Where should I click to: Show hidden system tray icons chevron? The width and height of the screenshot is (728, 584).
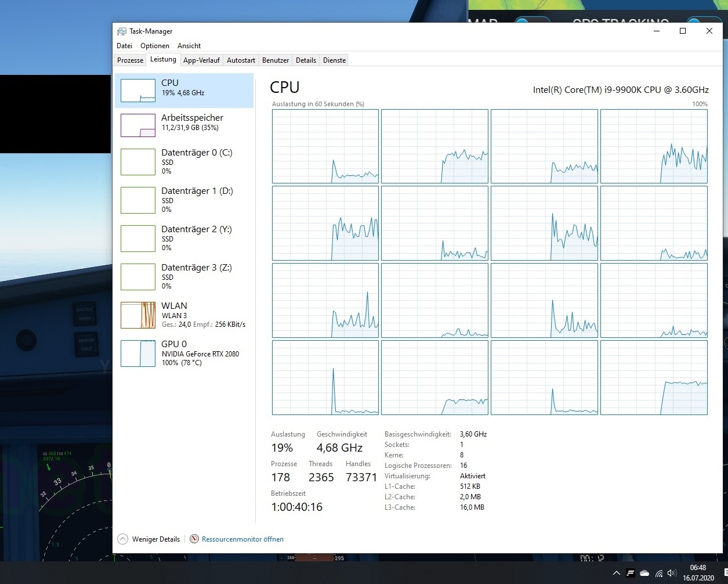616,573
